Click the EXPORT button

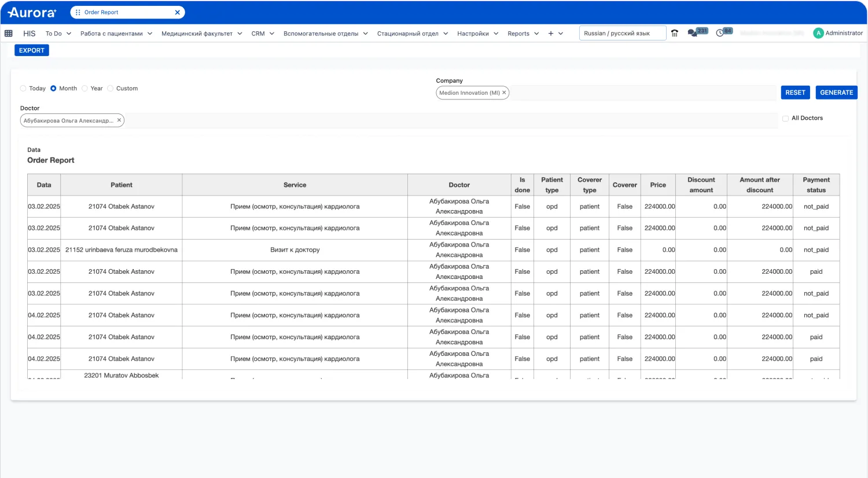tap(31, 50)
